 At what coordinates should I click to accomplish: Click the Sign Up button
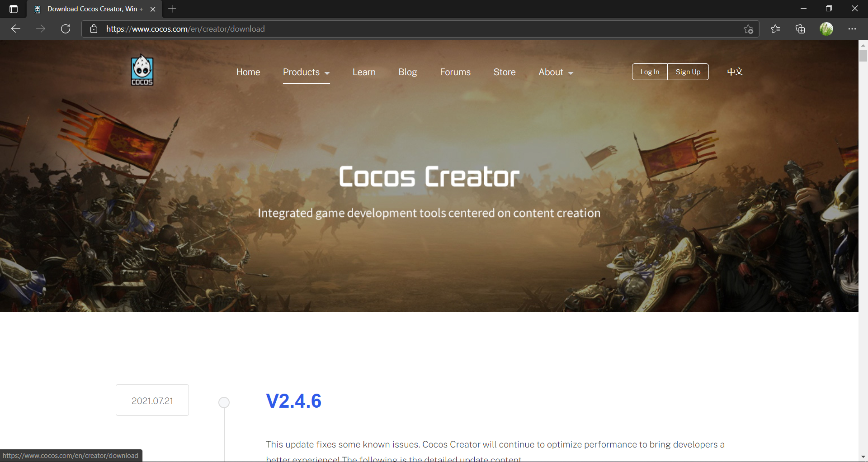[x=688, y=71]
